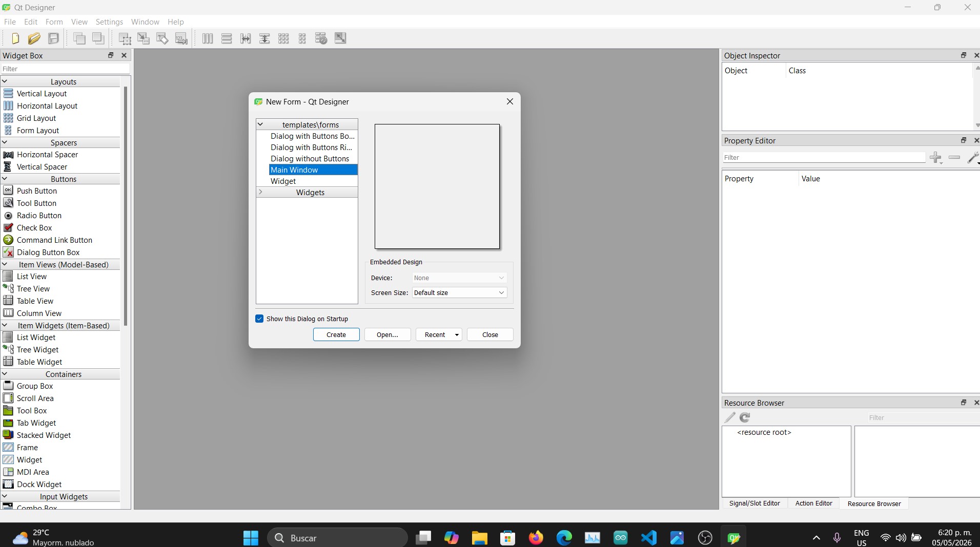This screenshot has height=547, width=980.
Task: Open Windows Start menu
Action: pos(251,538)
